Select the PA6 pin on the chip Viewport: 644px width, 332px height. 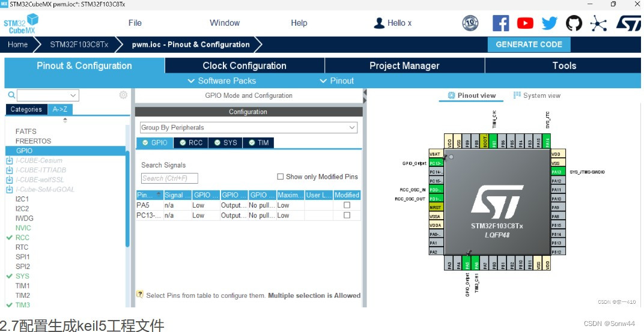click(477, 262)
